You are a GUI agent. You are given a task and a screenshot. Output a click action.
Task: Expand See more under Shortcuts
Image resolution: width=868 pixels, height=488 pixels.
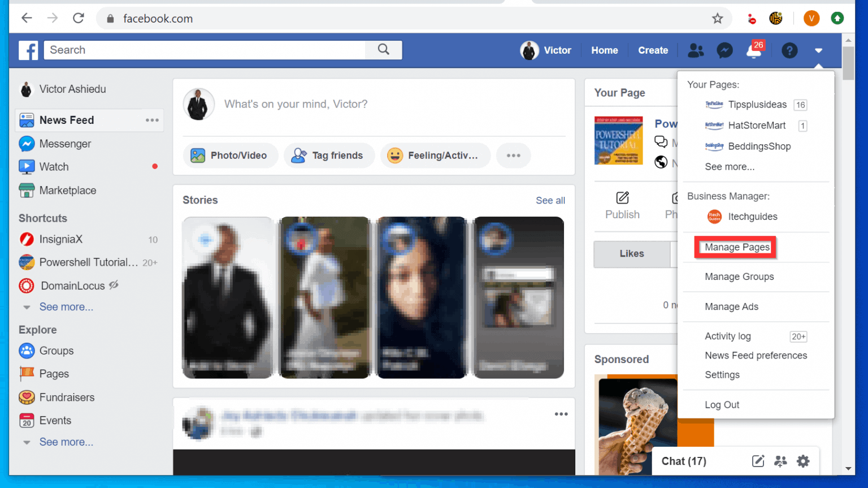[x=66, y=306]
